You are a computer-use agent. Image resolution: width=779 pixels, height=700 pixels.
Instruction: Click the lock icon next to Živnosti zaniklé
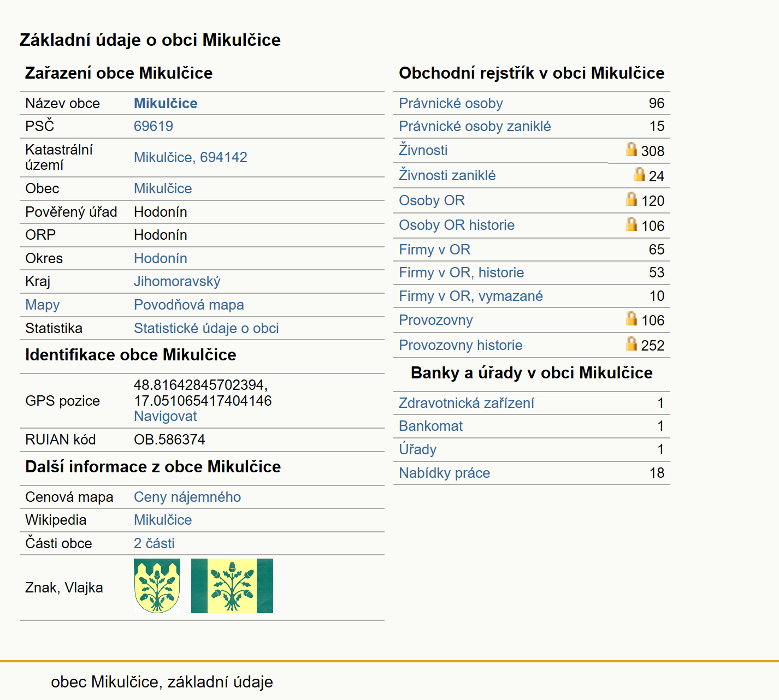click(x=640, y=174)
